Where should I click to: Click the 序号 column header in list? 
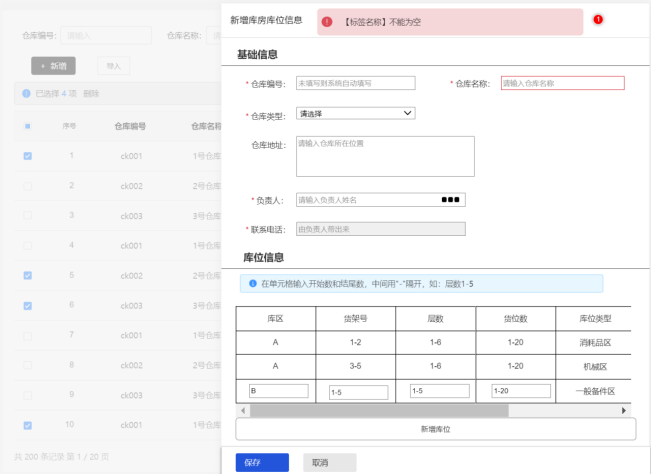(x=69, y=126)
